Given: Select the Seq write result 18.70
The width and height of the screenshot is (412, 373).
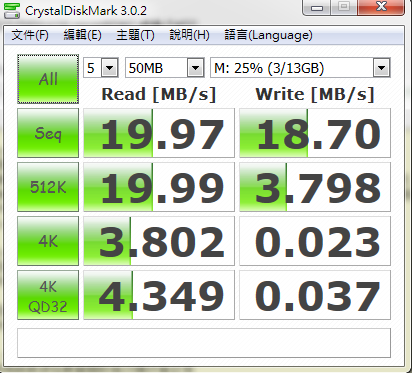Looking at the screenshot, I should click(315, 133).
